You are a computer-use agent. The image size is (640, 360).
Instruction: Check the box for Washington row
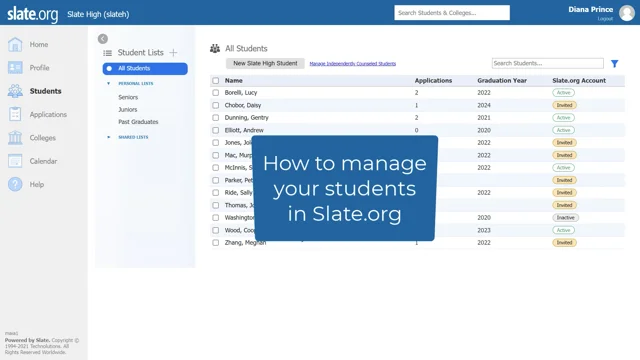216,218
